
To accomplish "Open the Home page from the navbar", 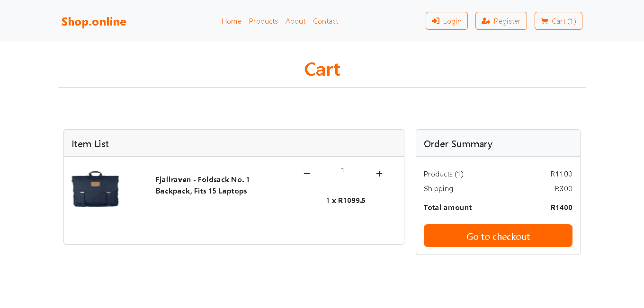I will (231, 21).
